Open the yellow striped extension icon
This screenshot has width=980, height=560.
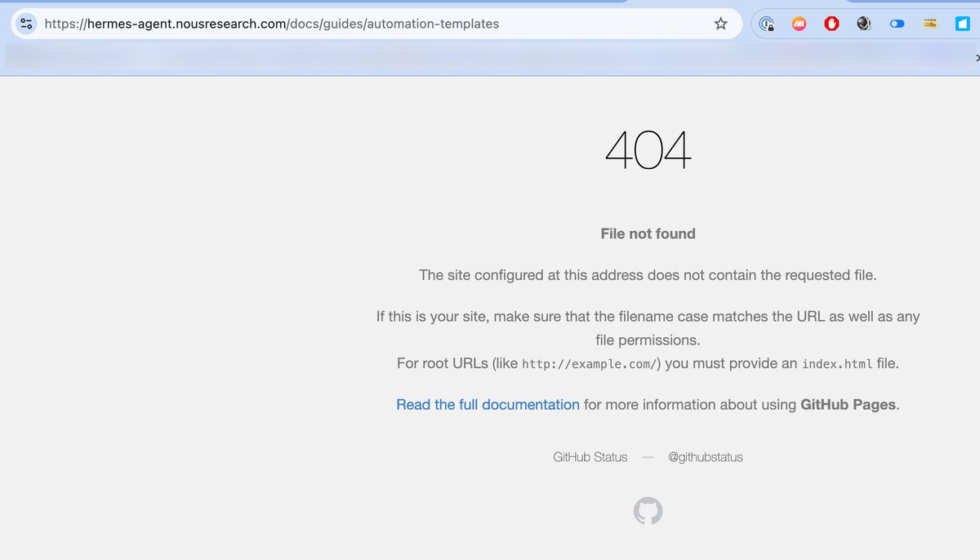click(x=929, y=24)
